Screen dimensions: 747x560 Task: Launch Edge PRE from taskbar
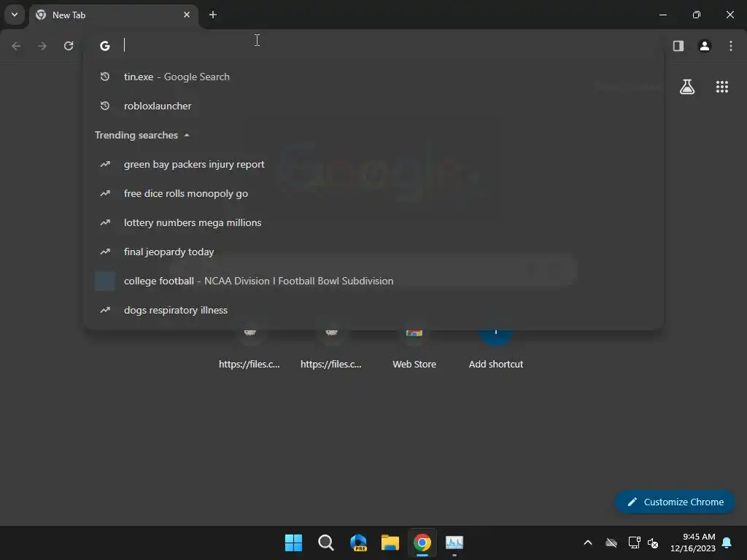(358, 542)
